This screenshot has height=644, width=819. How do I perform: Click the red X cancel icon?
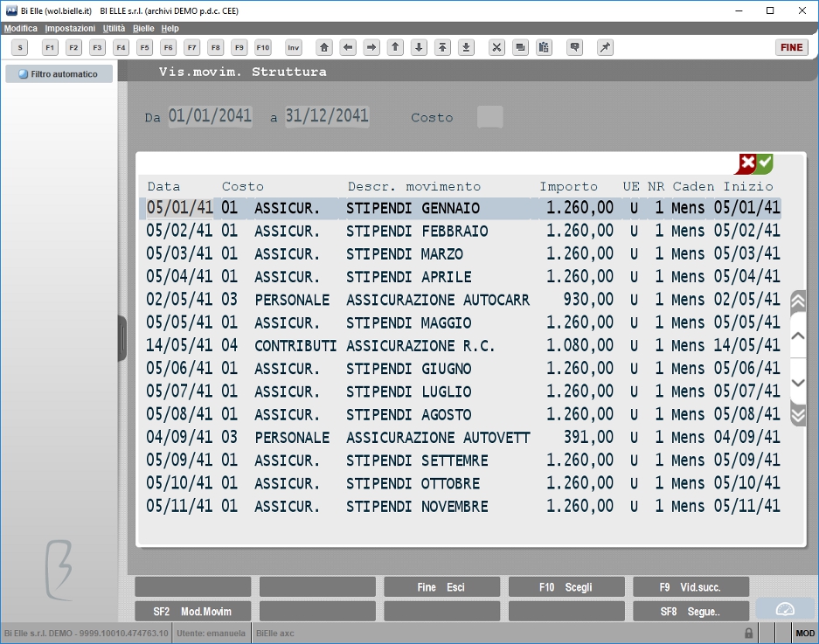[x=746, y=163]
